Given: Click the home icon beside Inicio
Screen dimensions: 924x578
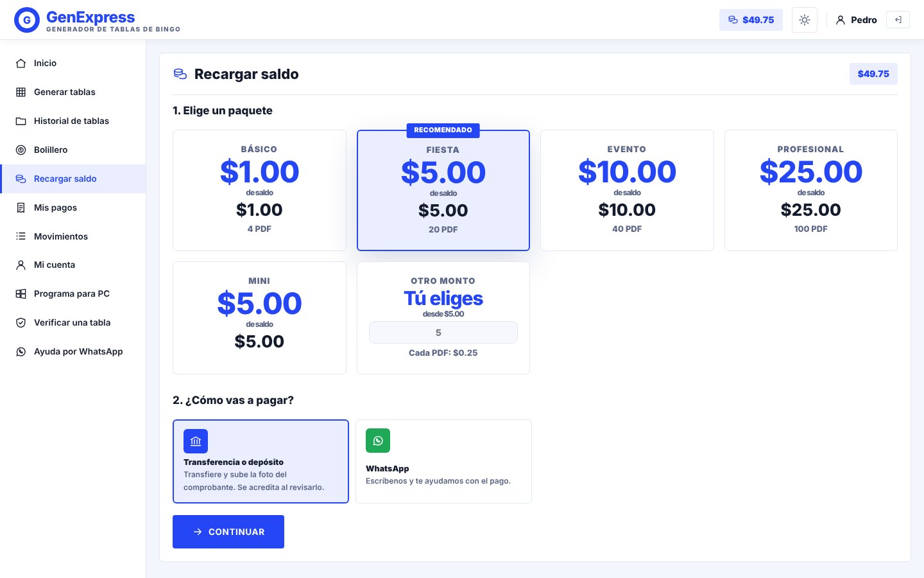Looking at the screenshot, I should [21, 63].
